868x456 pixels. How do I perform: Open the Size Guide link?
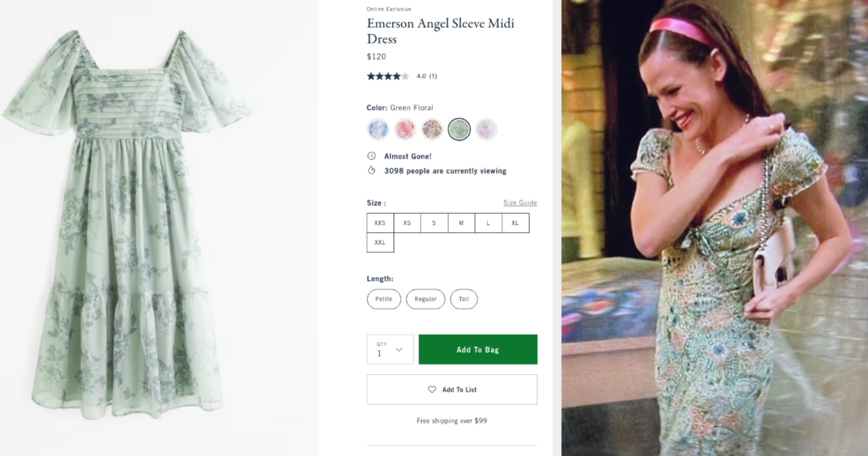point(520,203)
